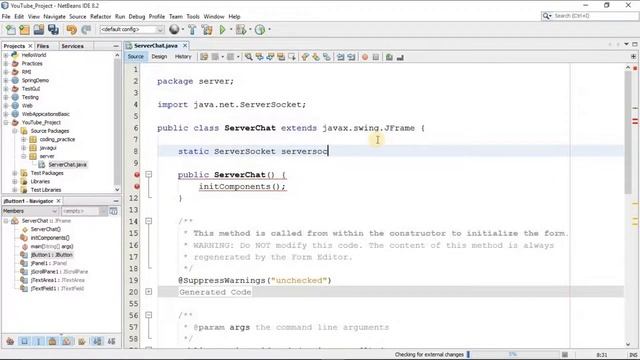This screenshot has width=640, height=360.
Task: Collapse the YouTube_Project node
Action: (6, 122)
